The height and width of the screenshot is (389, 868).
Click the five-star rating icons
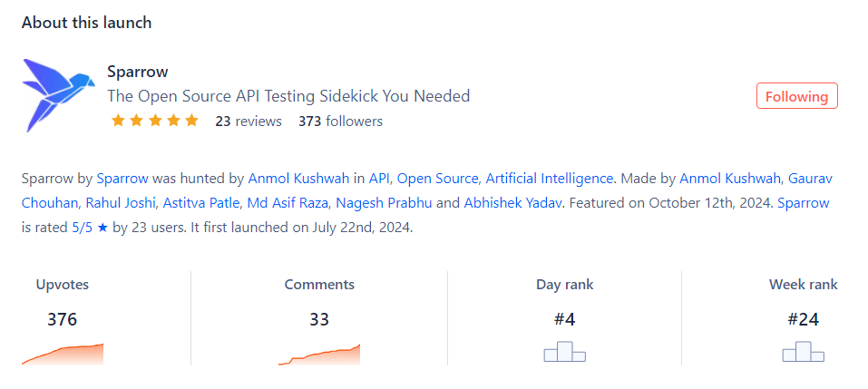tap(154, 121)
